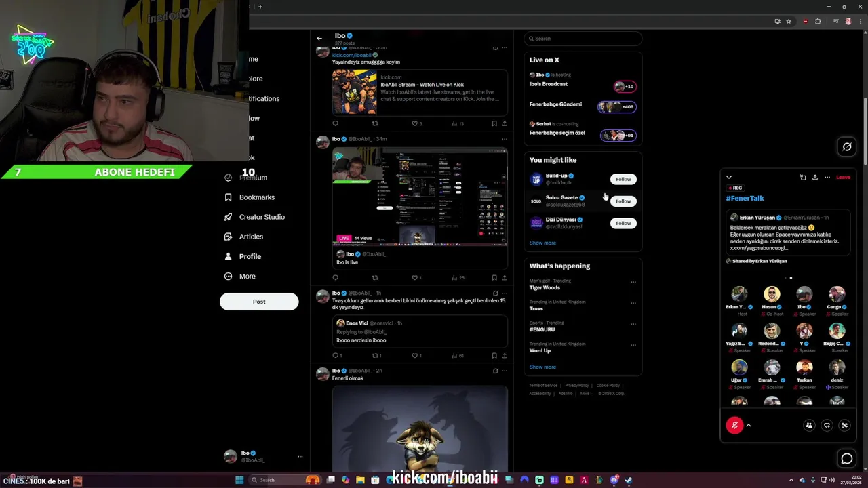Open more options on the 34m post
Screen dimensions: 868x488
click(x=505, y=139)
